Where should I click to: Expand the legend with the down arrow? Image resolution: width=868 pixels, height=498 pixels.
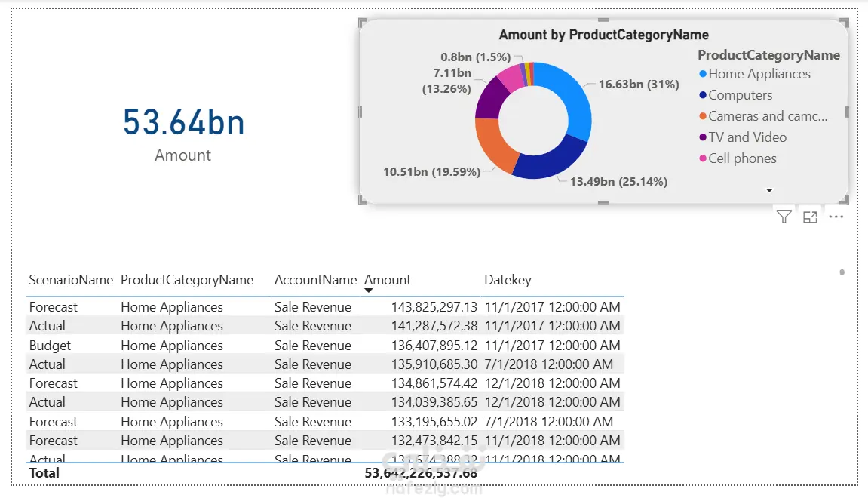pos(769,191)
